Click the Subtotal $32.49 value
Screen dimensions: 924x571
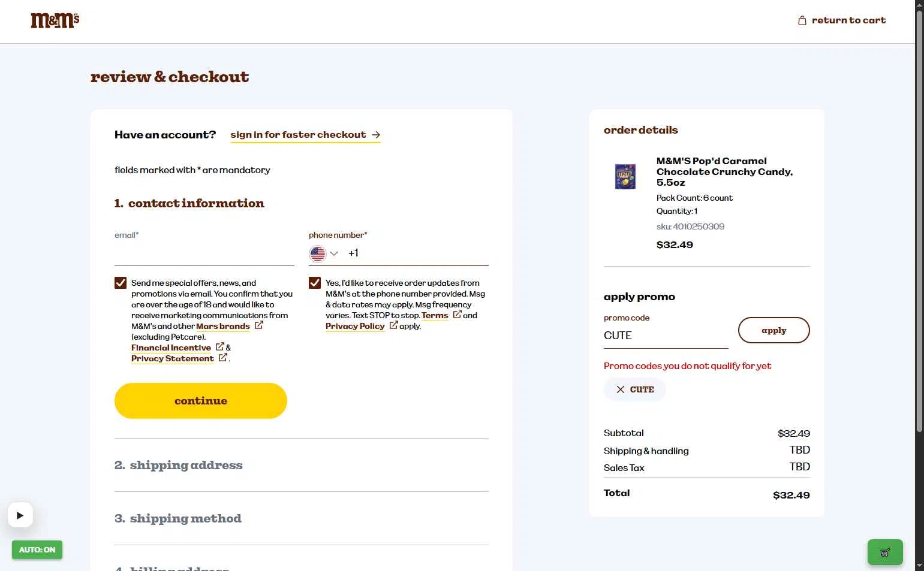click(794, 433)
